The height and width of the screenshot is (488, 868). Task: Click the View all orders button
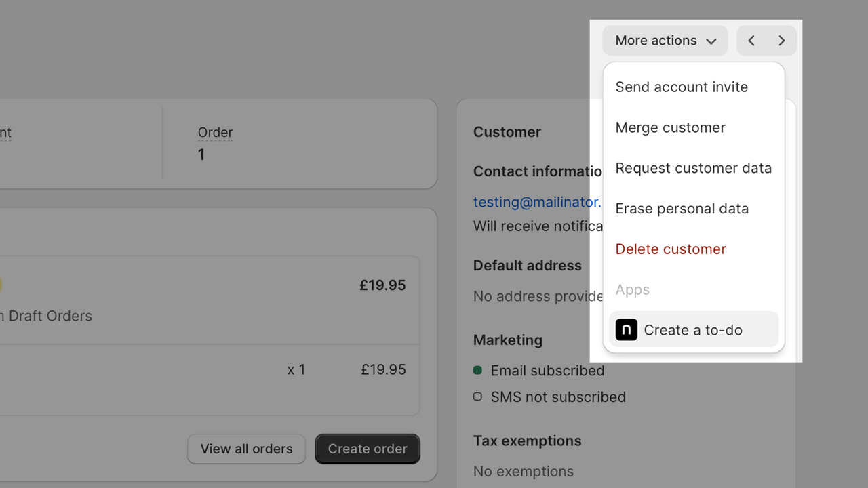(x=246, y=449)
